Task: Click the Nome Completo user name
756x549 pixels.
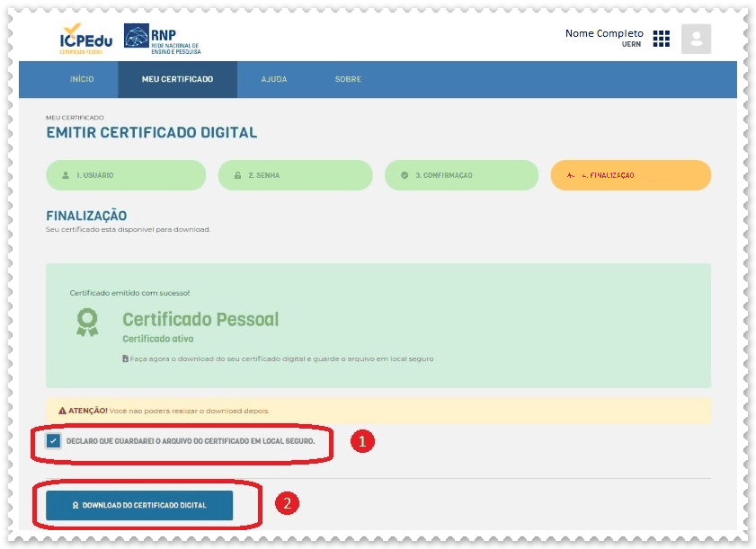Action: coord(604,33)
